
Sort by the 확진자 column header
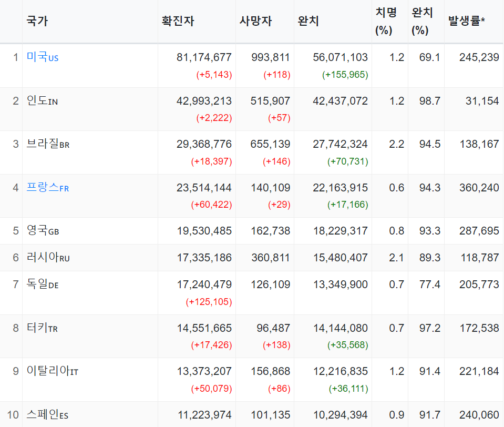(178, 21)
